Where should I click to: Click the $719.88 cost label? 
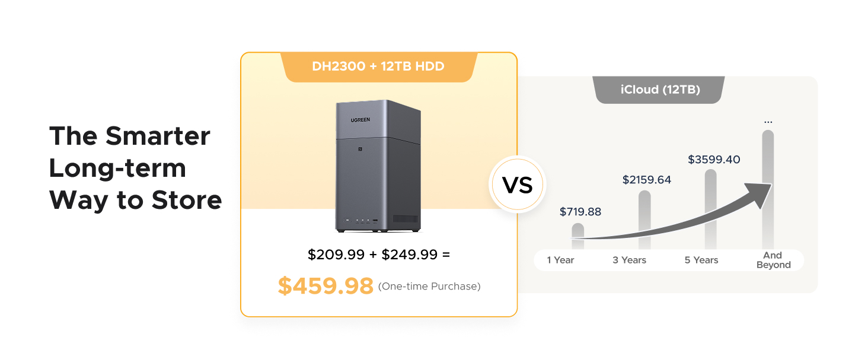(580, 212)
